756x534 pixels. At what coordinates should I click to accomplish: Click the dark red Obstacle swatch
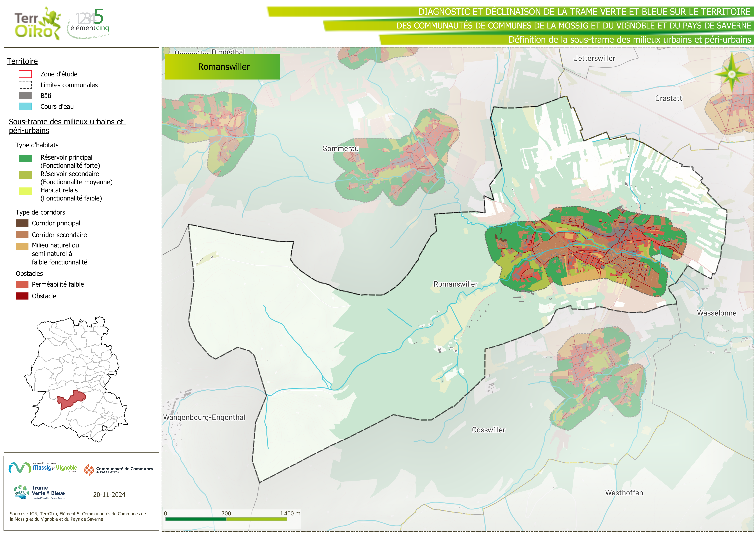coord(22,296)
